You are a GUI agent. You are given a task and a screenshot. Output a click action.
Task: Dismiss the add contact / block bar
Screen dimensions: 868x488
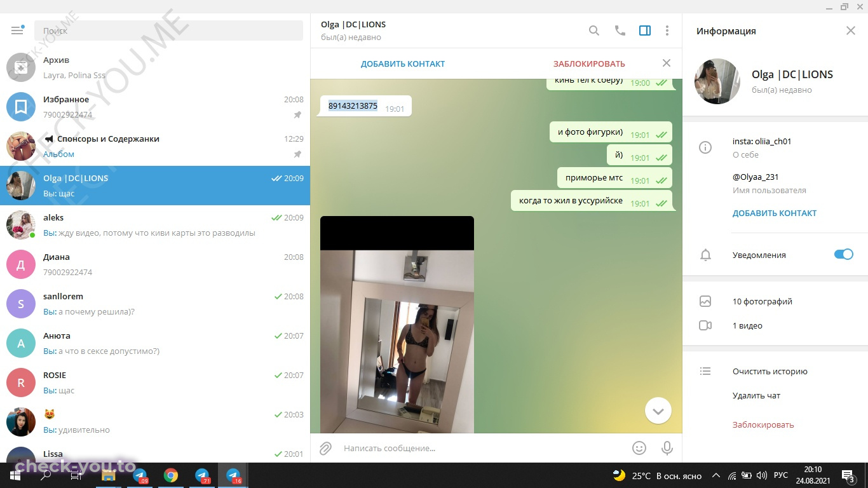[x=667, y=63]
